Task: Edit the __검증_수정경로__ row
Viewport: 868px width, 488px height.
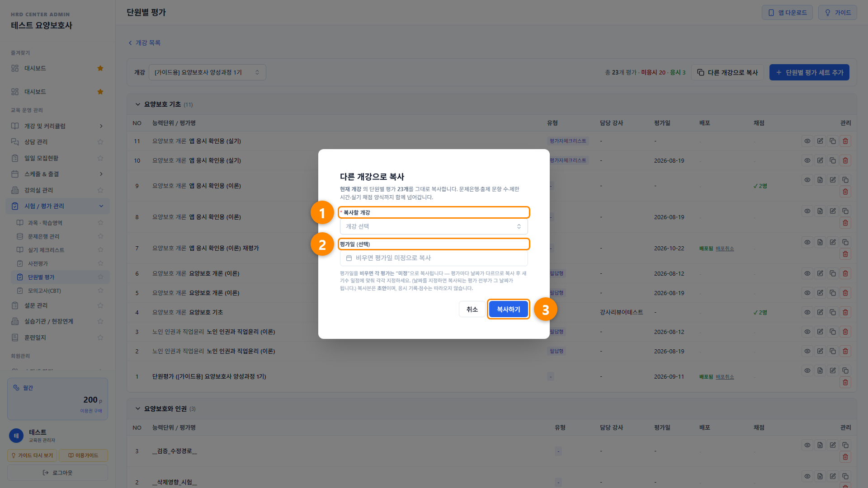Action: (x=832, y=445)
